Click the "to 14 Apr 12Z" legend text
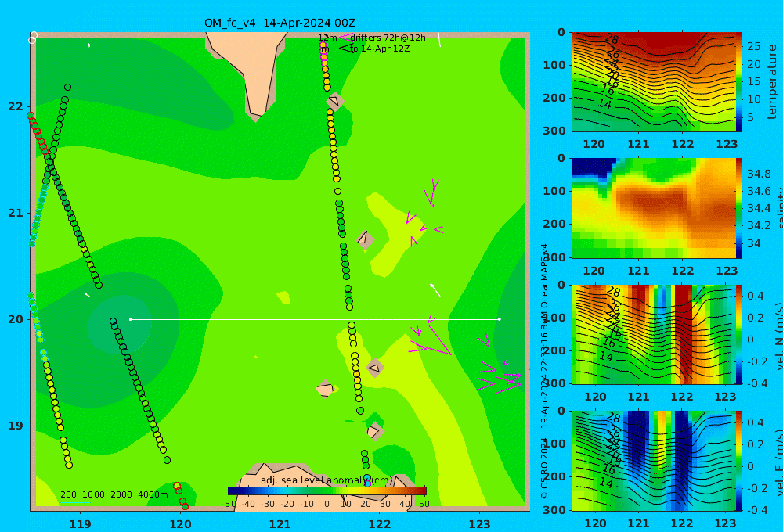Image resolution: width=783 pixels, height=532 pixels. pos(380,49)
